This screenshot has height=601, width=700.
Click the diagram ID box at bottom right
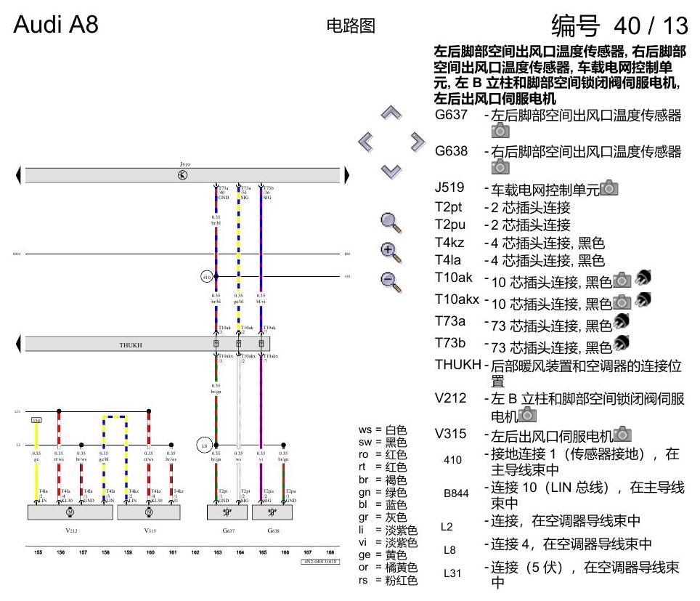320,562
